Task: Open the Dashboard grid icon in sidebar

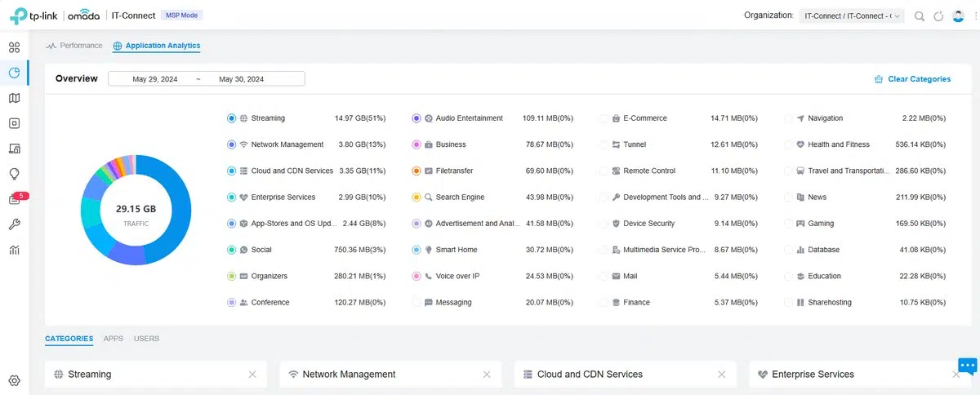Action: pyautogui.click(x=14, y=47)
